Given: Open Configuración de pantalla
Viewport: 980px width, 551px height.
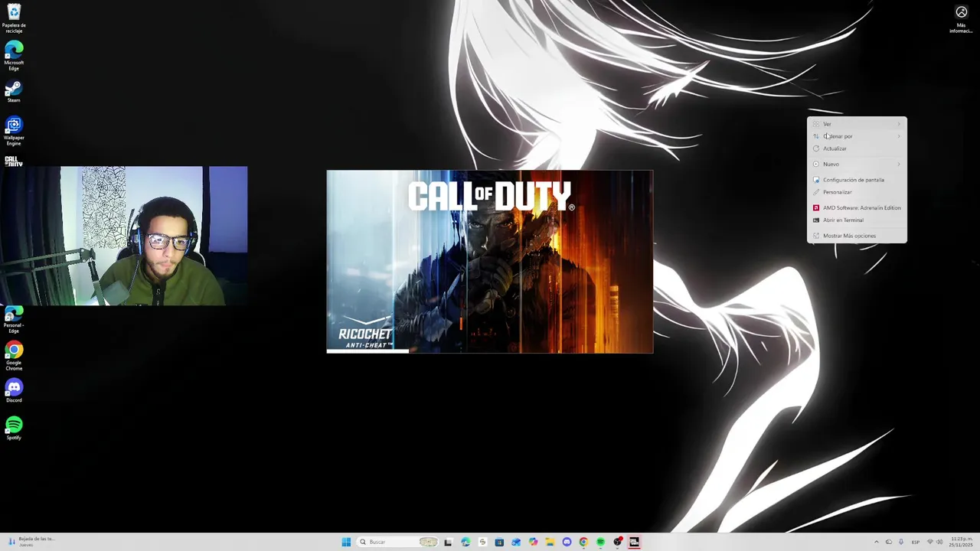Looking at the screenshot, I should point(857,180).
